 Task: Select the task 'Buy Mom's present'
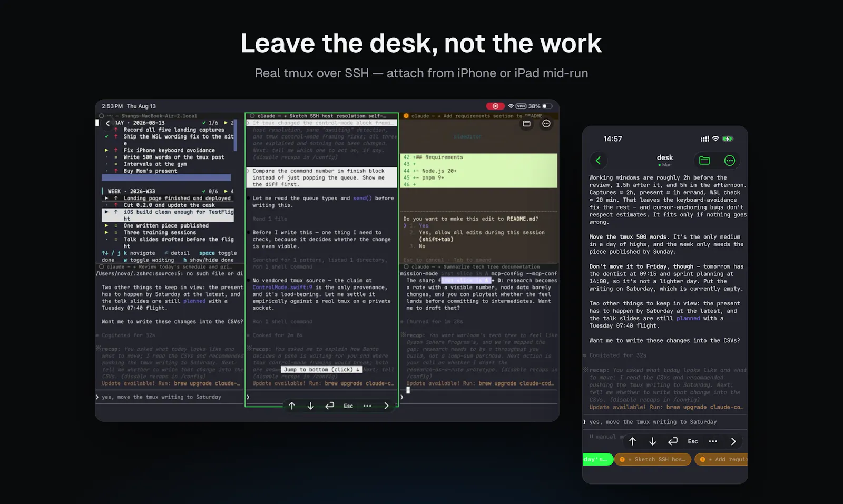pyautogui.click(x=150, y=171)
